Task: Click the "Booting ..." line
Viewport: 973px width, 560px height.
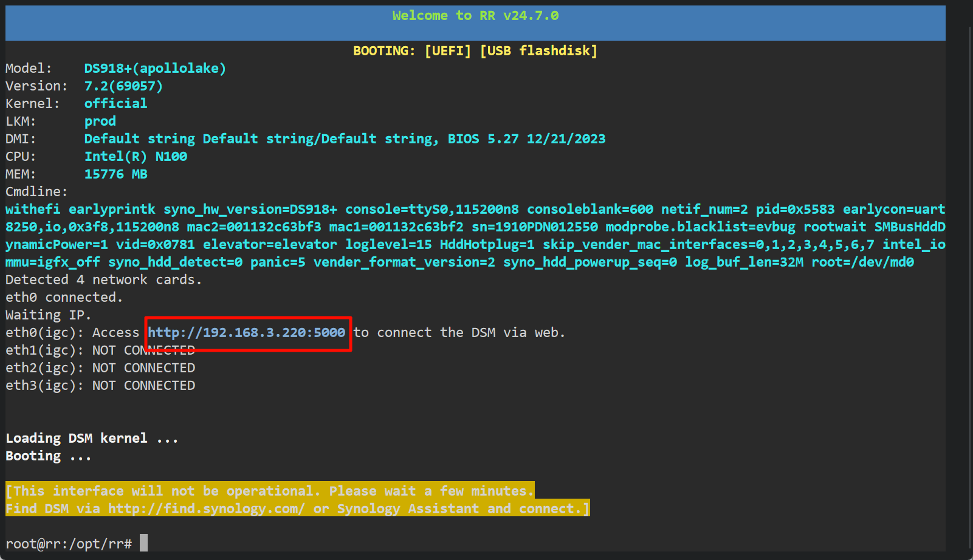Action: [x=48, y=456]
